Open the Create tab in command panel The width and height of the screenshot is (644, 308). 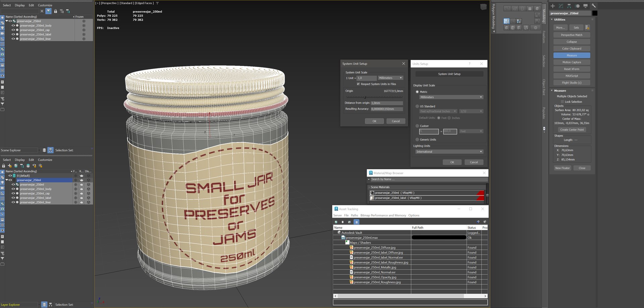[553, 6]
